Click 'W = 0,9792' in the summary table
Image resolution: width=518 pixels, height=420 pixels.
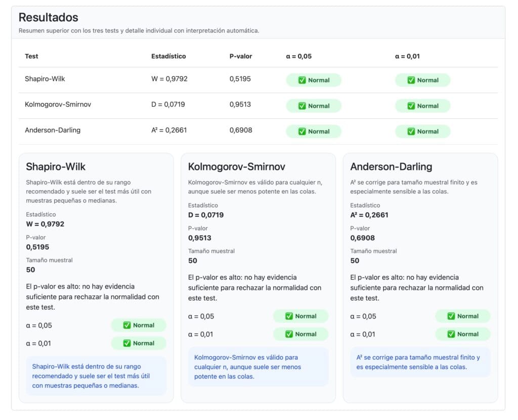(x=169, y=79)
